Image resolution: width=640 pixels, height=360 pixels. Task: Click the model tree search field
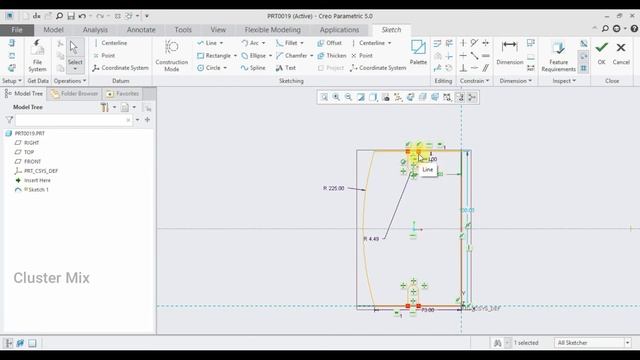point(73,120)
